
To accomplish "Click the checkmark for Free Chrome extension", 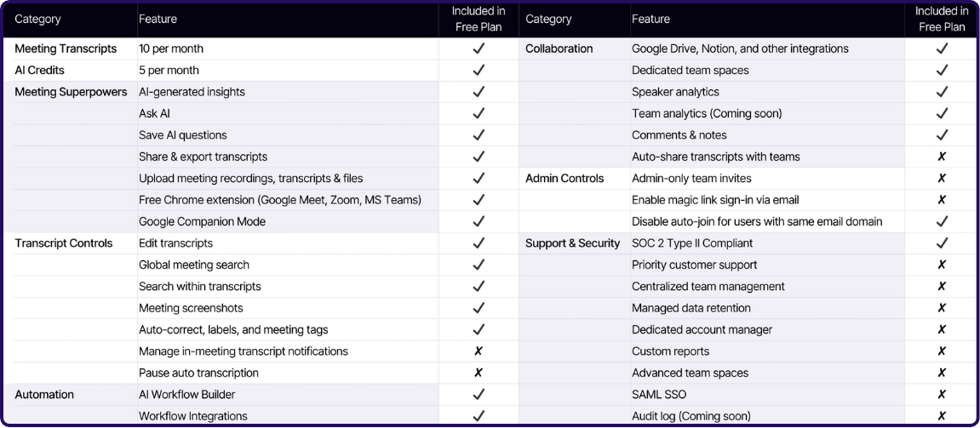I will (x=479, y=200).
